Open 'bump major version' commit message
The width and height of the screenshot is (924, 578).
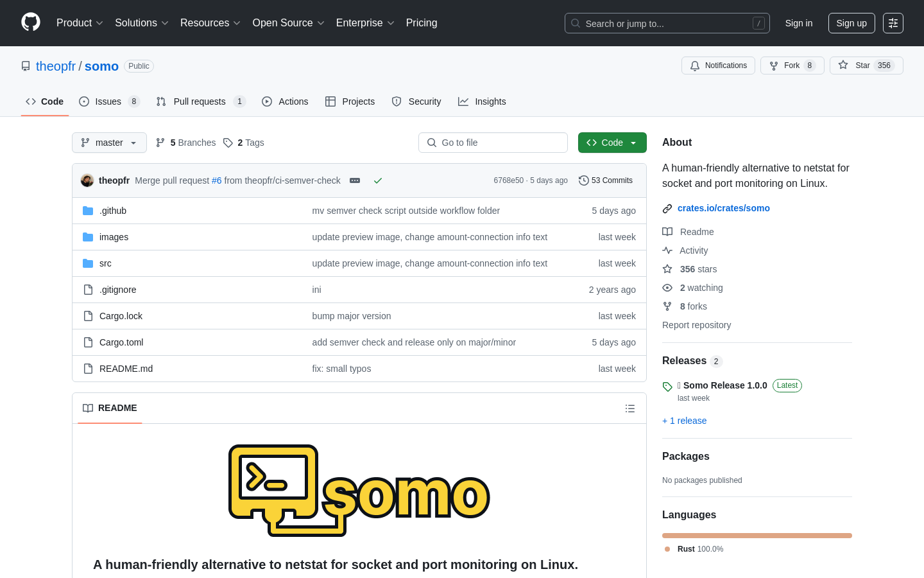pyautogui.click(x=352, y=316)
